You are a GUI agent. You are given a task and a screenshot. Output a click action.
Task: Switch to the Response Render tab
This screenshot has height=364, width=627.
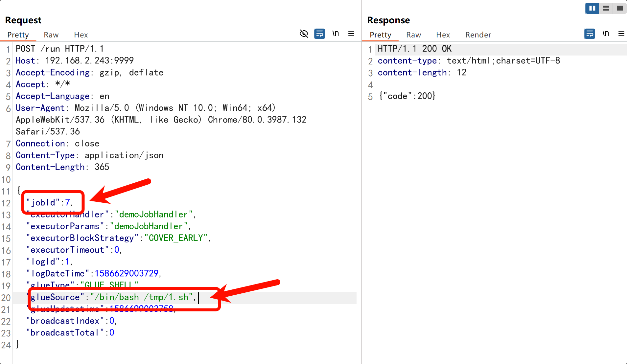pos(478,35)
